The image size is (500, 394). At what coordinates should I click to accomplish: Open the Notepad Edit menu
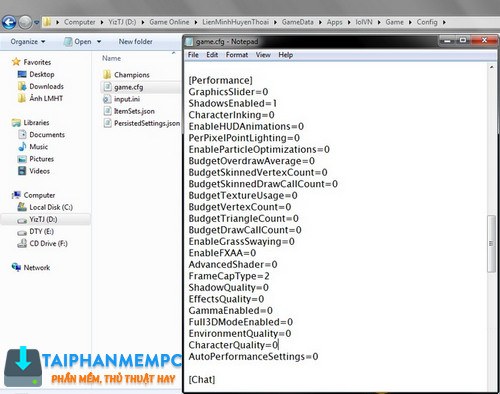click(212, 55)
